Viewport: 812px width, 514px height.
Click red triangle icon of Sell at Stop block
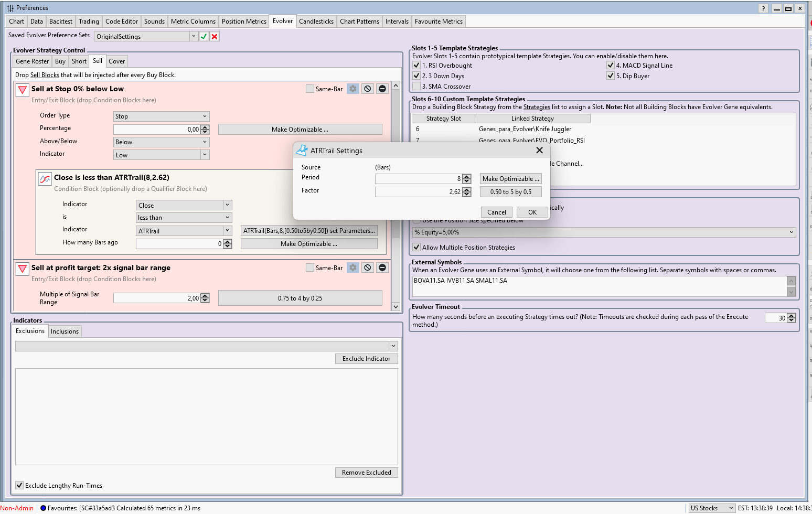[23, 90]
